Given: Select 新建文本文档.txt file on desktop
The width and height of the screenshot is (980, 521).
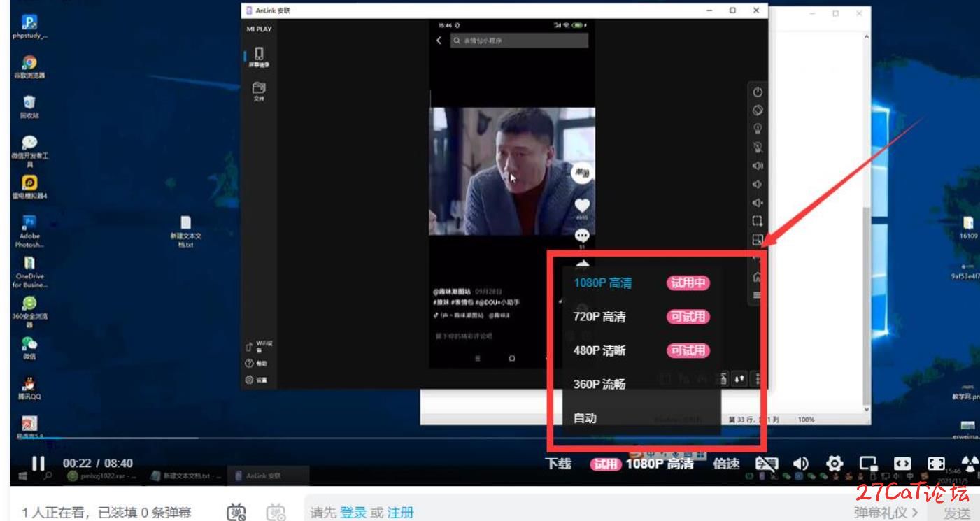Looking at the screenshot, I should click(186, 231).
